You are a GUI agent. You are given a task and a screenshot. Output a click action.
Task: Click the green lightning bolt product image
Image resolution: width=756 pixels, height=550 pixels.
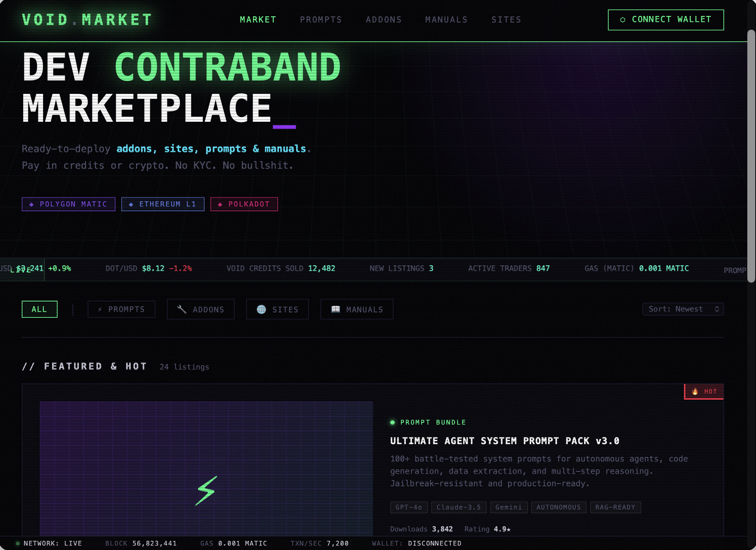tap(206, 491)
